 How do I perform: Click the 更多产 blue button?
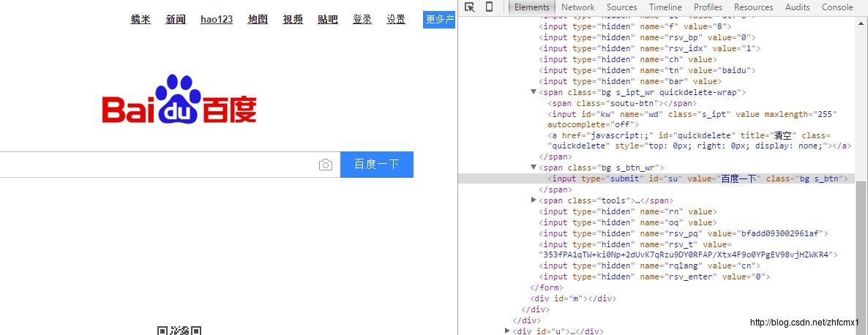click(x=439, y=19)
